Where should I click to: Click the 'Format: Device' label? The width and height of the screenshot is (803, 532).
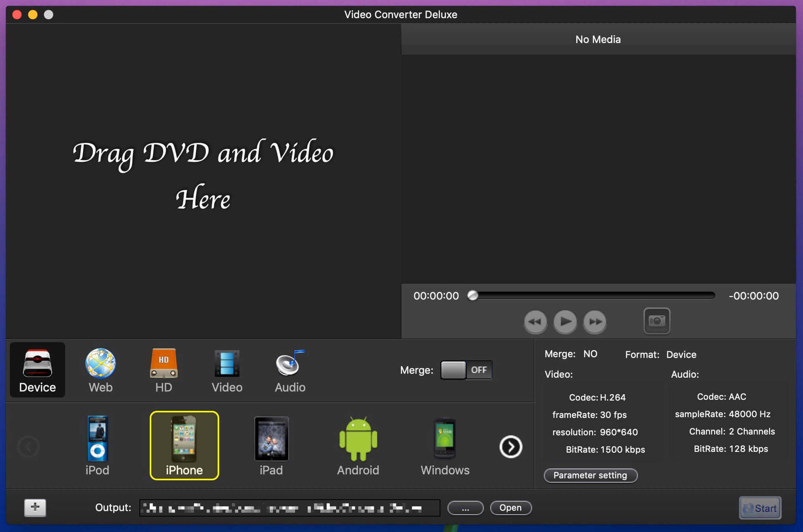(660, 354)
